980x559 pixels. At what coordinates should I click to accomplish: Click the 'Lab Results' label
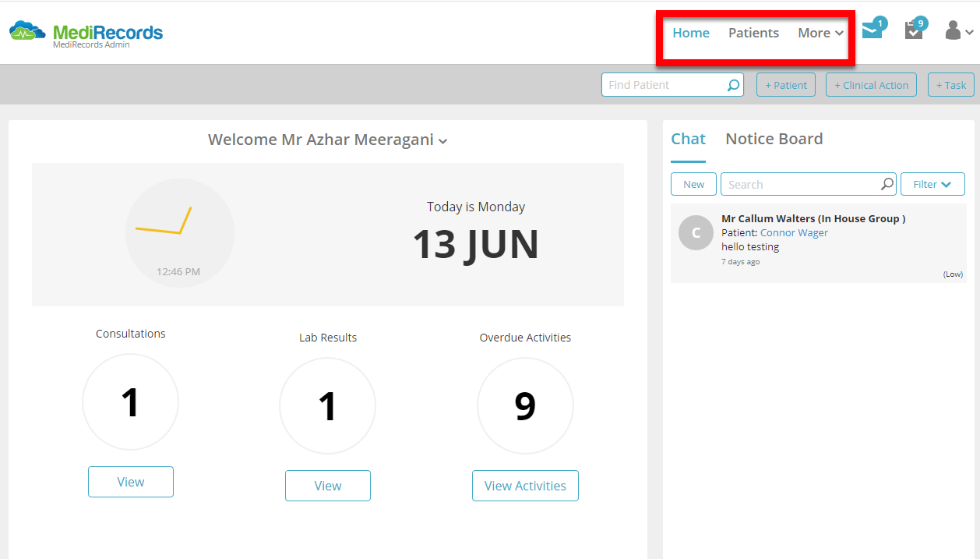pyautogui.click(x=328, y=338)
